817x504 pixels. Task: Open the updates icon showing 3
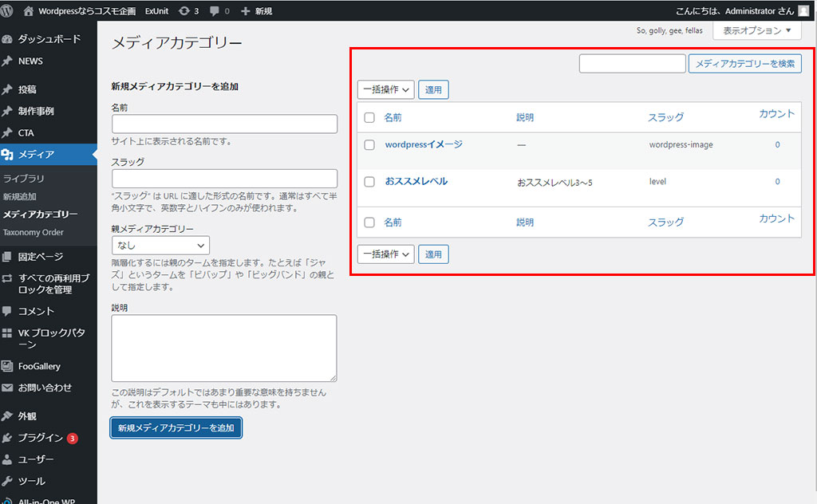click(x=184, y=11)
